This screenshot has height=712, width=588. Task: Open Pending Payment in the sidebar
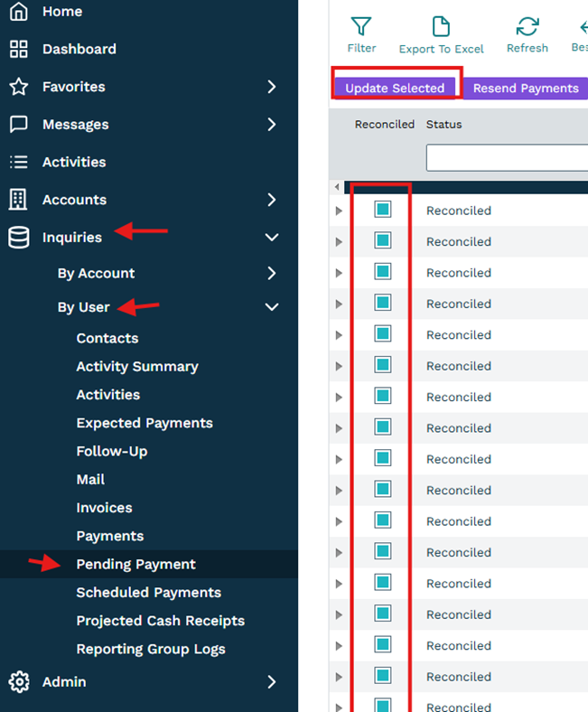(135, 565)
